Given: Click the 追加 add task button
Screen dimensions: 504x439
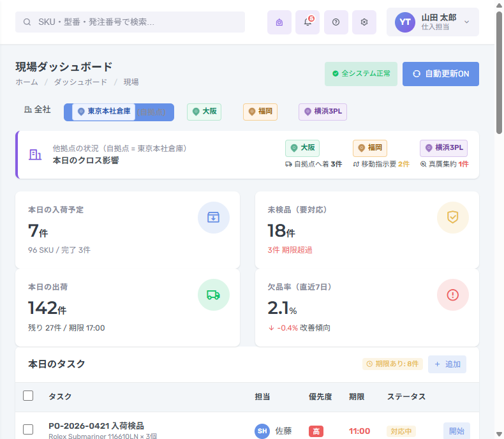Looking at the screenshot, I should [447, 364].
